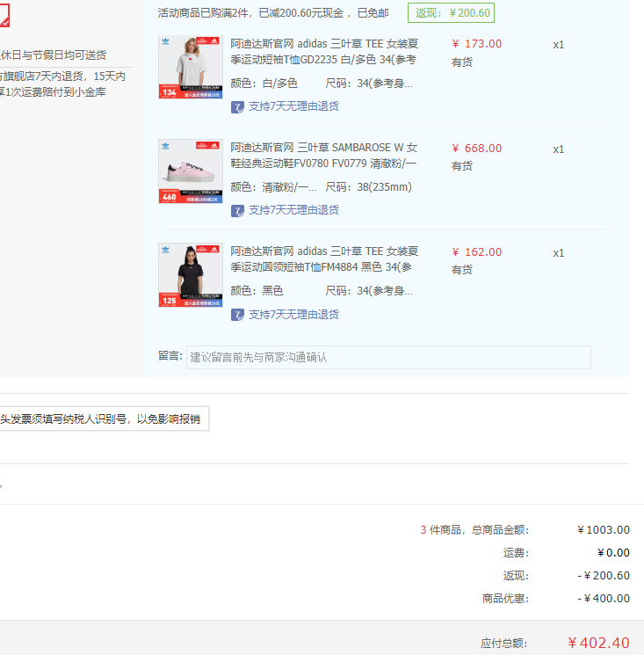
Task: Click the ¥668.00 price
Action: [477, 149]
